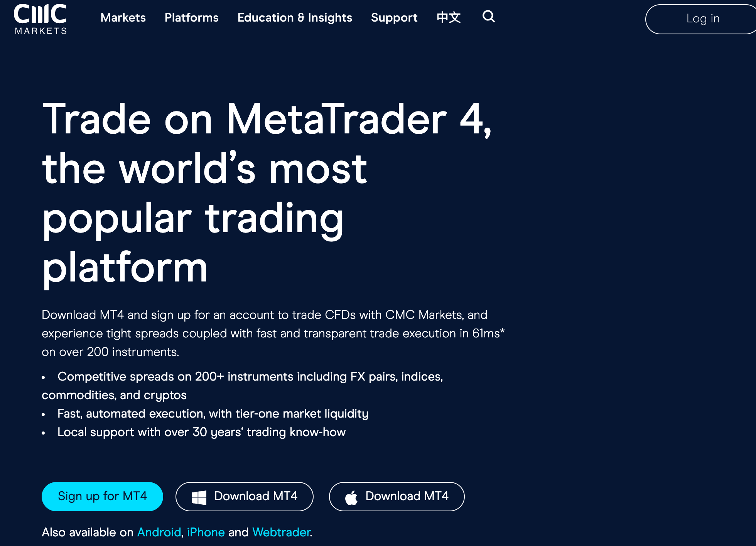This screenshot has height=546, width=756.
Task: Click the 中文 language icon
Action: tap(449, 17)
